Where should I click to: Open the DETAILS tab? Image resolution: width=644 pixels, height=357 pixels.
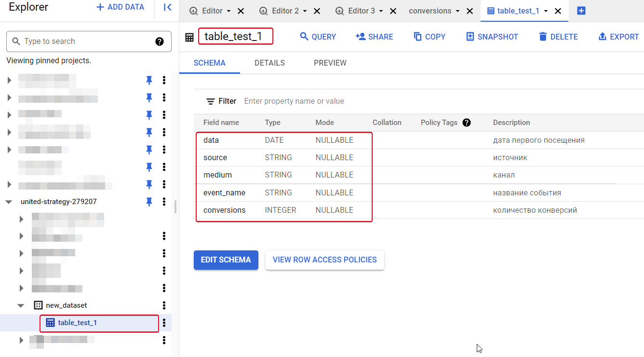tap(269, 63)
